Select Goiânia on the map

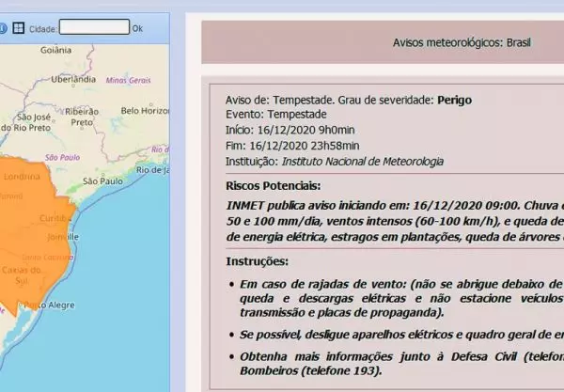[x=55, y=50]
